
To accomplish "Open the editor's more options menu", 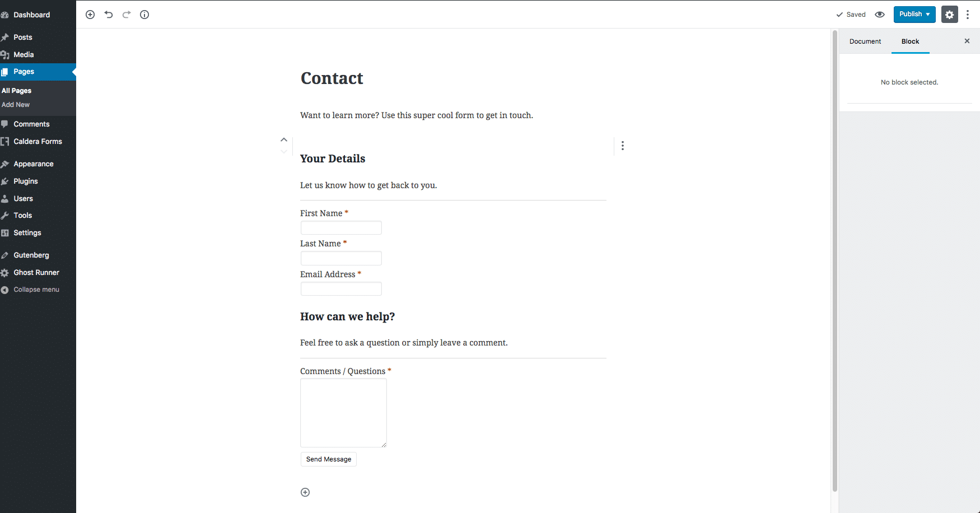I will coord(968,15).
